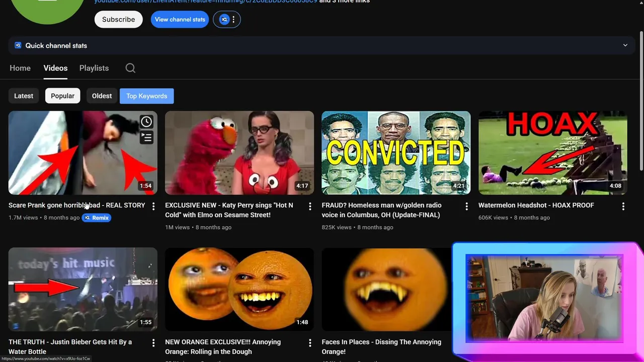Open the vidIQ icon button beside View channel stats
Viewport: 644px width, 362px height.
coord(227,20)
